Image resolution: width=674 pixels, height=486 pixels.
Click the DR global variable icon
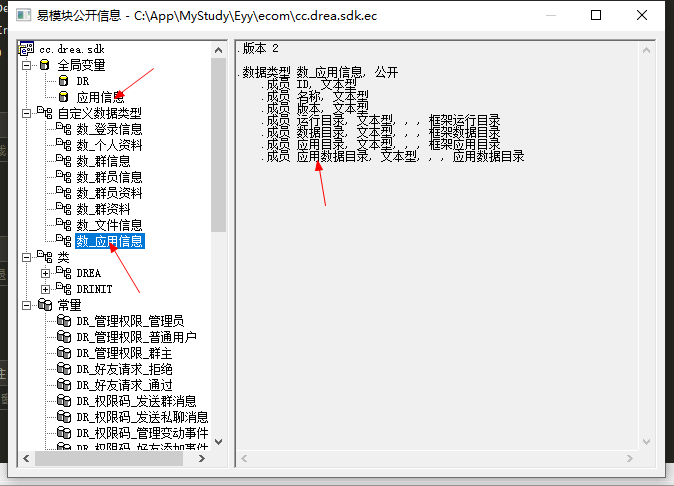click(63, 81)
